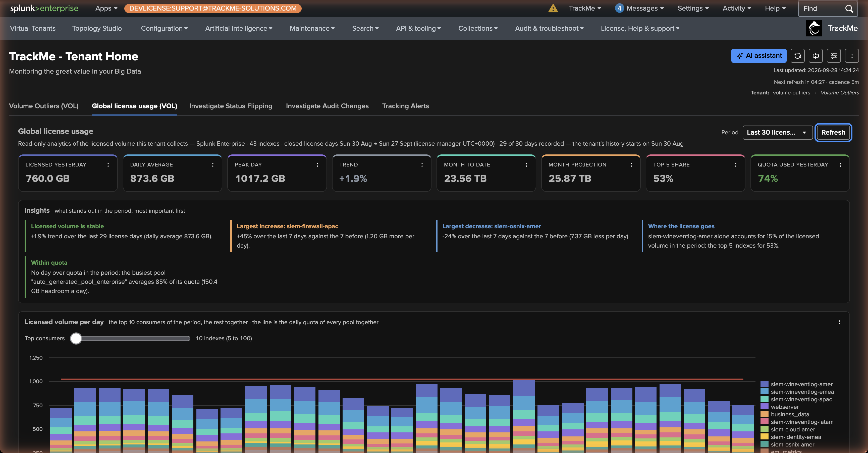Click the warning triangle icon in top bar
868x453 pixels.
click(553, 9)
